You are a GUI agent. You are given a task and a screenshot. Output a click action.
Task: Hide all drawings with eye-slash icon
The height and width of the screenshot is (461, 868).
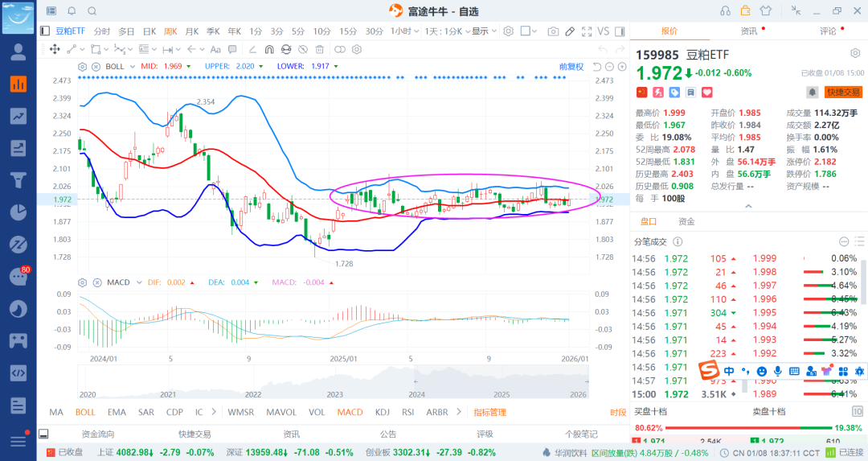pyautogui.click(x=302, y=49)
